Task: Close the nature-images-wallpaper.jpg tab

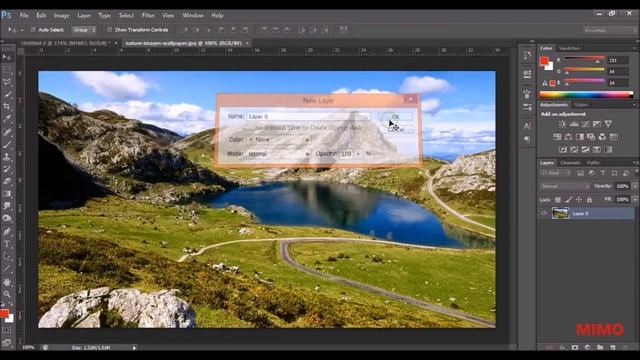Action: (247, 43)
